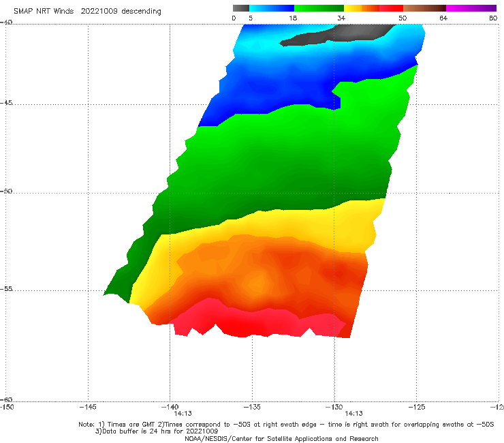The image size is (504, 443).
Task: Click the brown segment of the color bar
Action: [x=424, y=8]
